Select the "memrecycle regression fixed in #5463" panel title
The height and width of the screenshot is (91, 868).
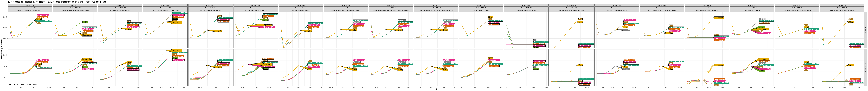pyautogui.click(x=75, y=11)
